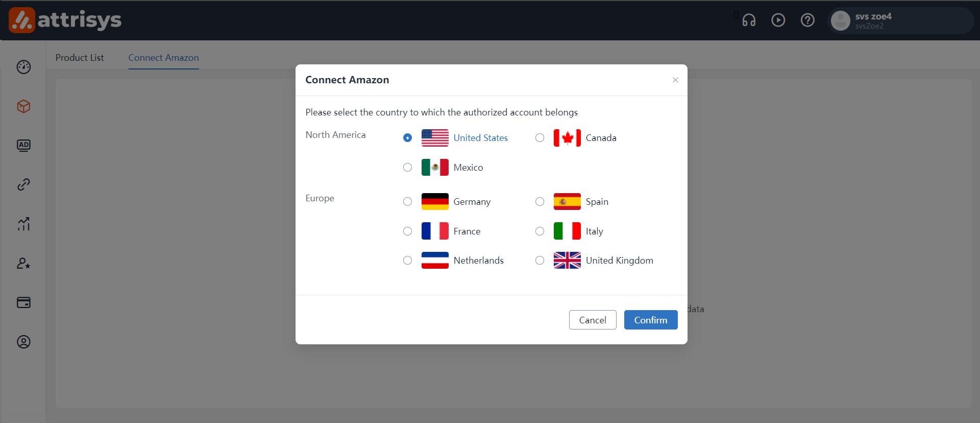The width and height of the screenshot is (980, 423).
Task: Open the AD advertising sidebar icon
Action: tap(23, 146)
